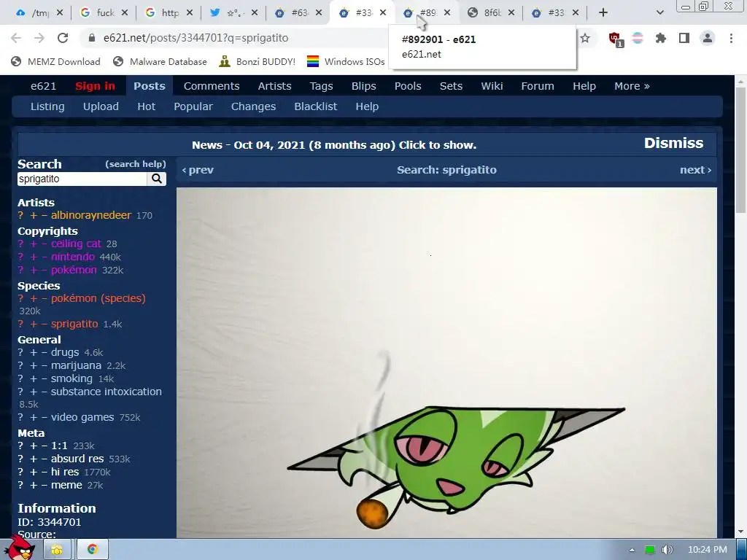Open the Pools menu item
The width and height of the screenshot is (747, 560).
408,86
